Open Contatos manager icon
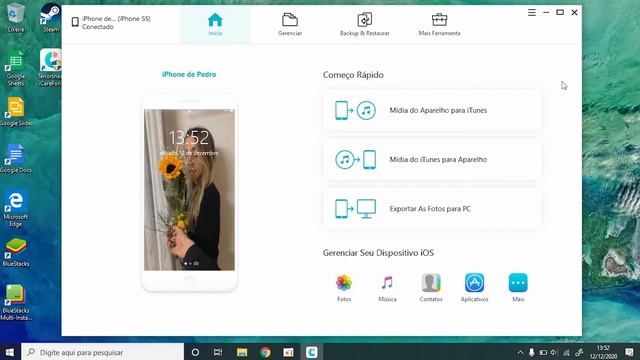The image size is (640, 360). click(431, 287)
